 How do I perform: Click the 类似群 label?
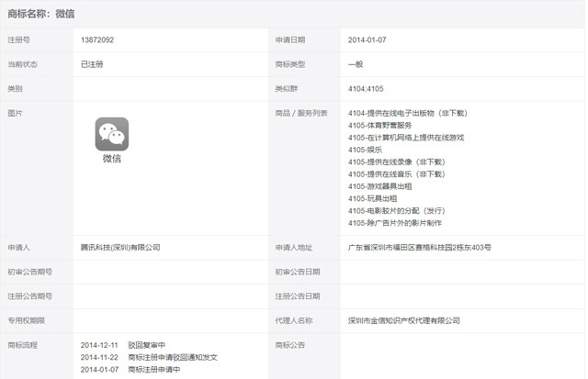click(x=286, y=89)
